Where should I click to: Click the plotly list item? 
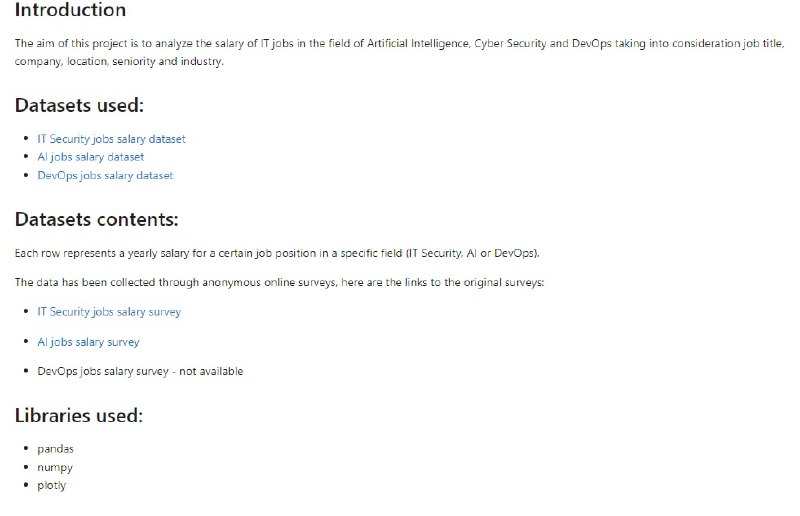coord(51,485)
